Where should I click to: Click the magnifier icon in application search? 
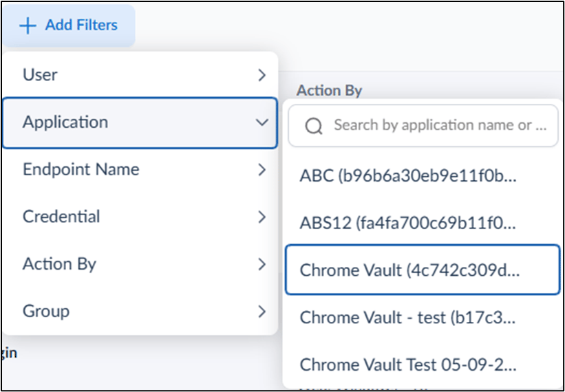(x=314, y=126)
